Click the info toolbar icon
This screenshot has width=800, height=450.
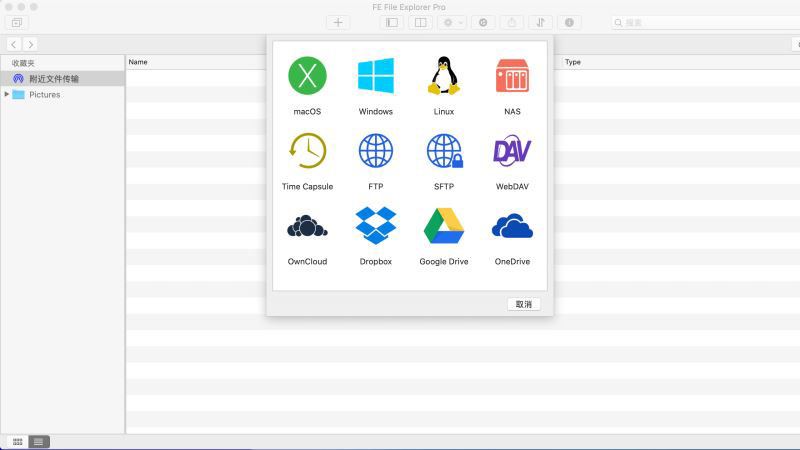[569, 22]
